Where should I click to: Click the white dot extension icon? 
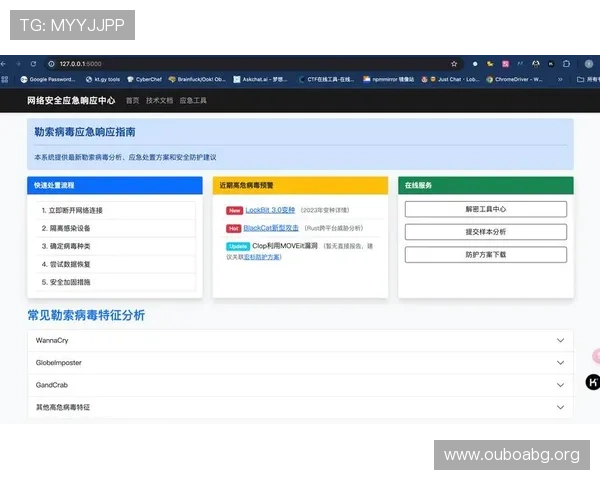[x=475, y=64]
